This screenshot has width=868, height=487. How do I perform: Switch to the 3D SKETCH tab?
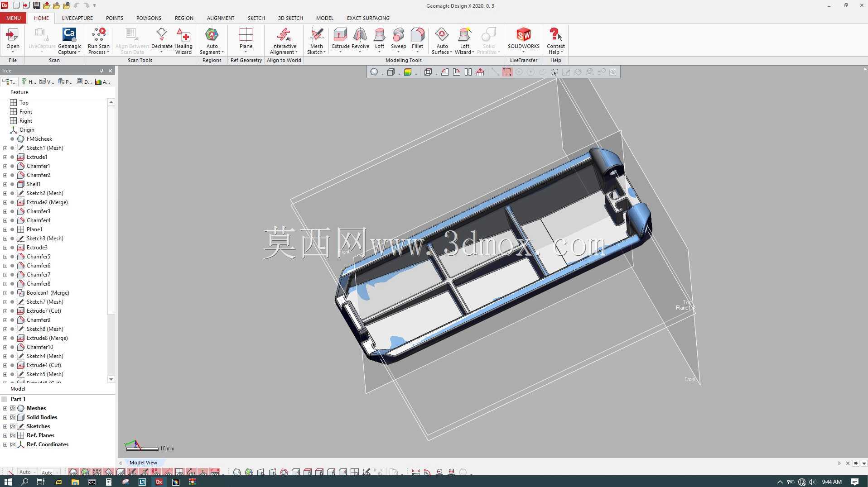[x=290, y=18]
